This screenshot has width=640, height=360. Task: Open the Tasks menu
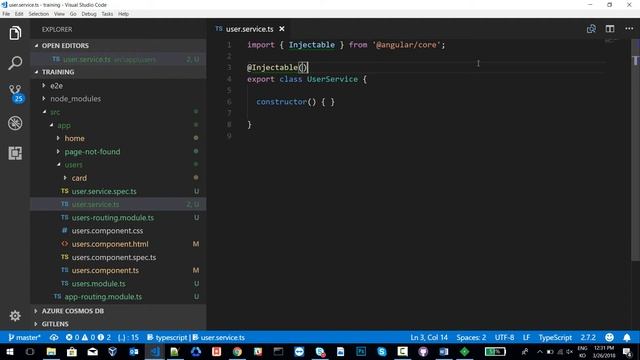pos(107,14)
